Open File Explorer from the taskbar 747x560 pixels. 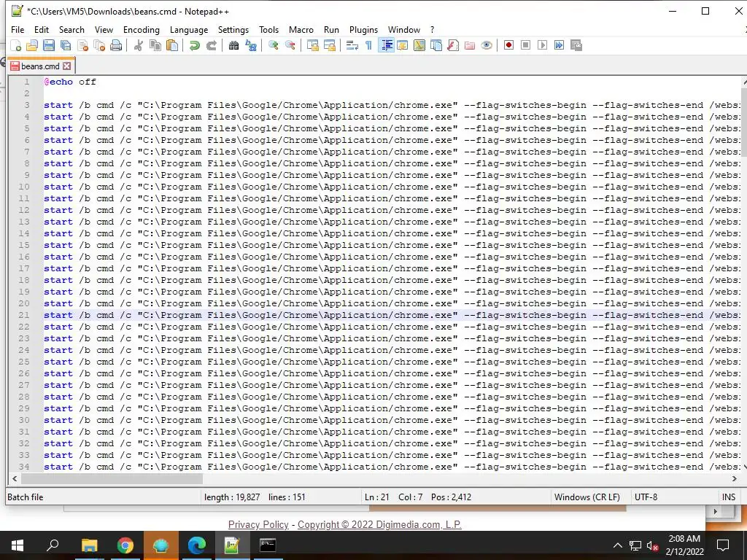[x=89, y=545]
